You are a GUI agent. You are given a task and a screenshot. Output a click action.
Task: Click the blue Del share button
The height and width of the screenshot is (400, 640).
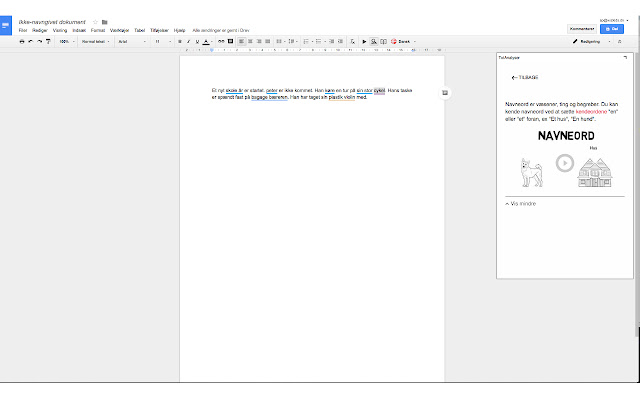[615, 29]
